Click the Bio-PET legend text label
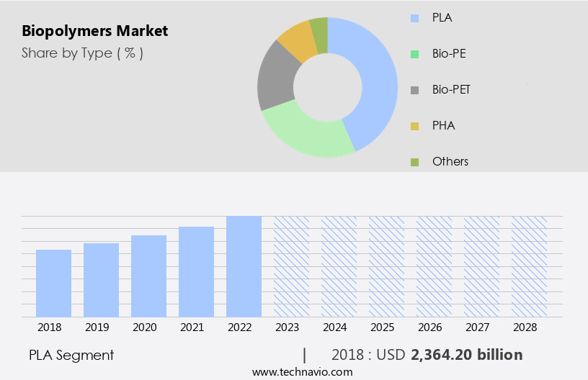The width and height of the screenshot is (588, 380). coord(451,90)
